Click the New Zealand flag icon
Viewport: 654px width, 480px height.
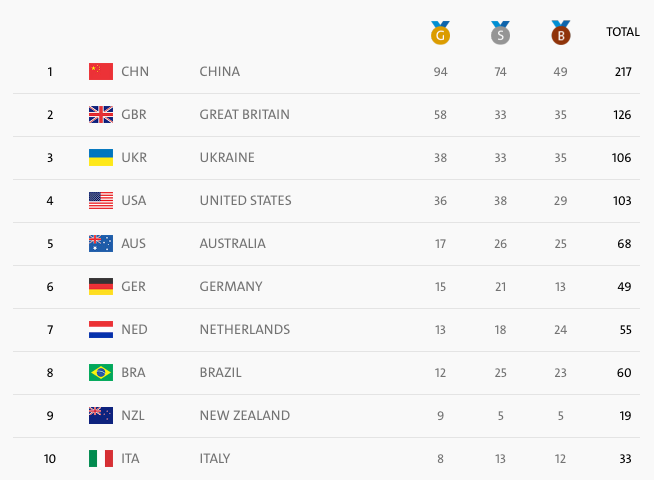[101, 415]
